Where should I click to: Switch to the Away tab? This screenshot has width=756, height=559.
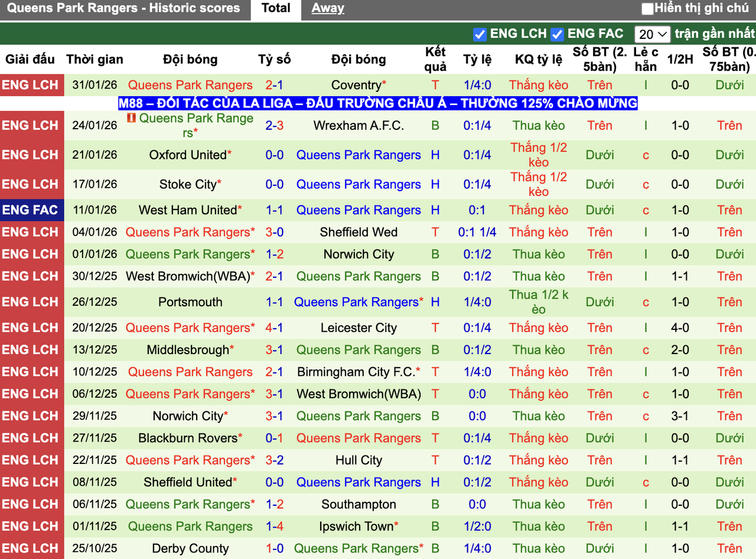tap(328, 8)
